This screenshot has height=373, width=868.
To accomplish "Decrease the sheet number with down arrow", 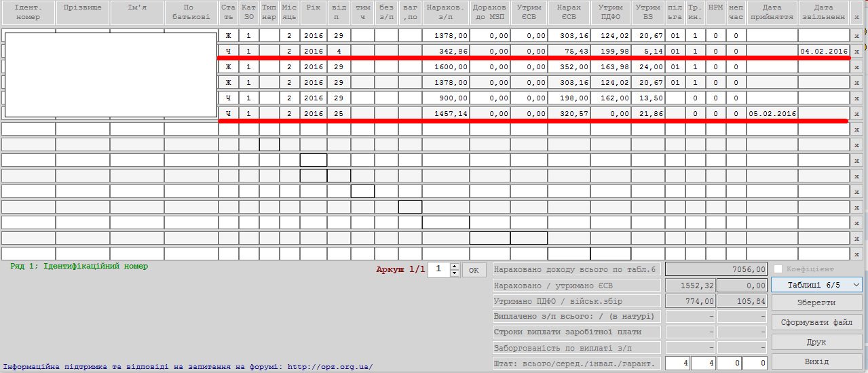I will 455,273.
